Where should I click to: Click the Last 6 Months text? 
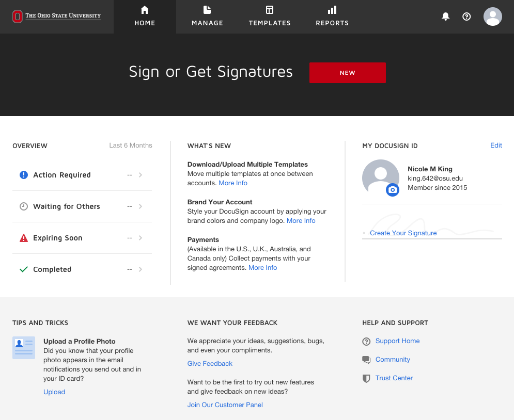click(131, 146)
